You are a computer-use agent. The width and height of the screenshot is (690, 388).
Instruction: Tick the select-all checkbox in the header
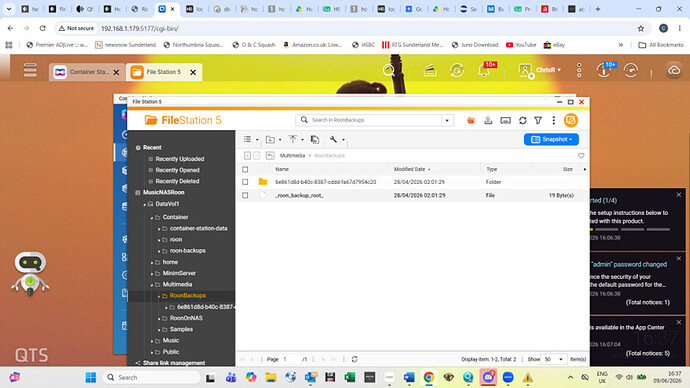pos(245,169)
